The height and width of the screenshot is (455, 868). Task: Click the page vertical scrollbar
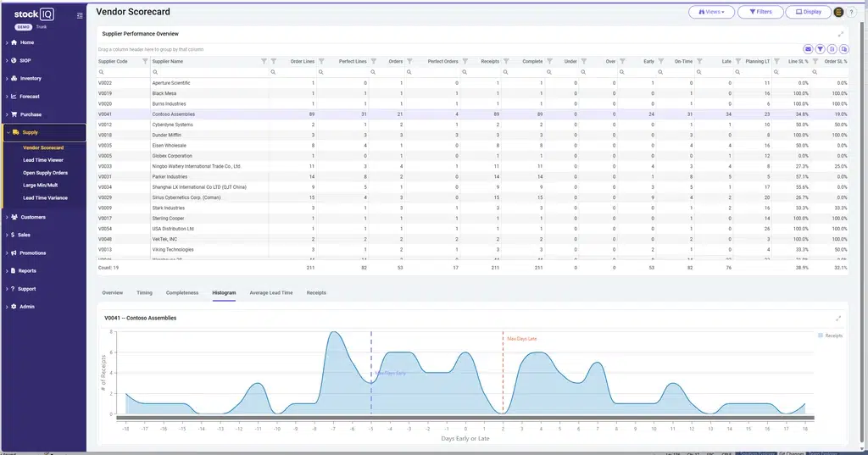point(864,232)
